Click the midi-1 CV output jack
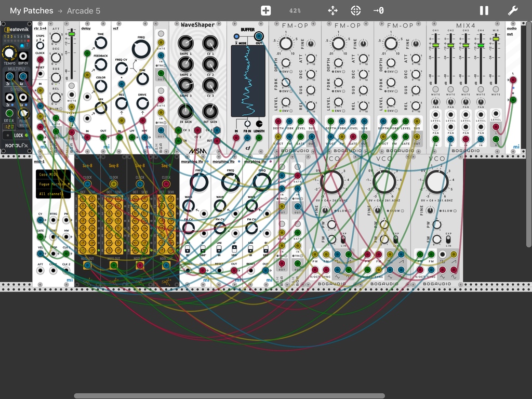Image resolution: width=532 pixels, height=399 pixels. click(40, 220)
